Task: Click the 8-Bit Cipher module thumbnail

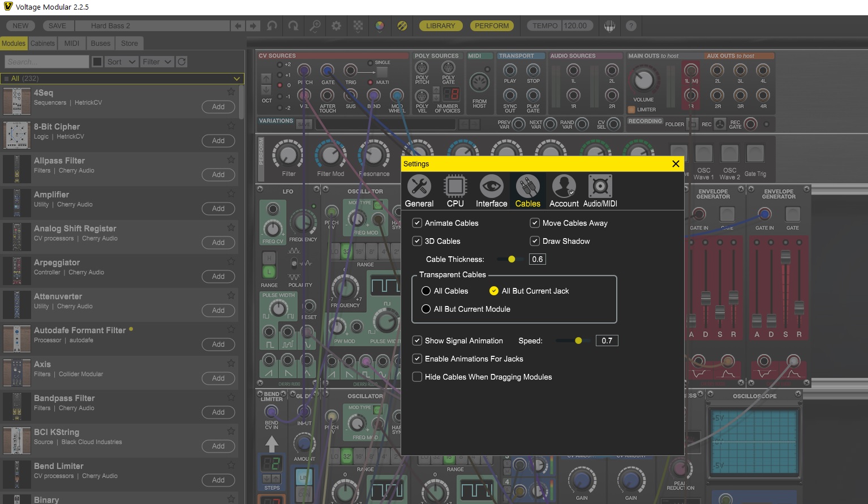Action: (17, 136)
